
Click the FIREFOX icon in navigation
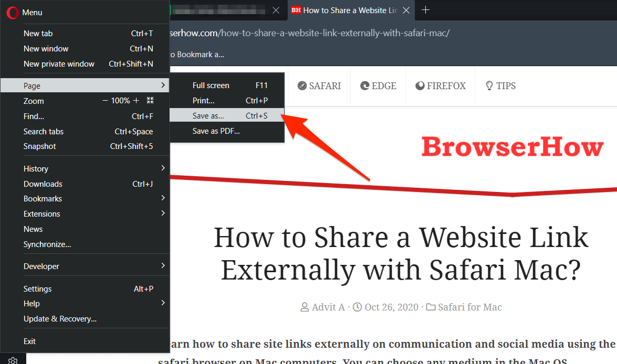point(420,85)
